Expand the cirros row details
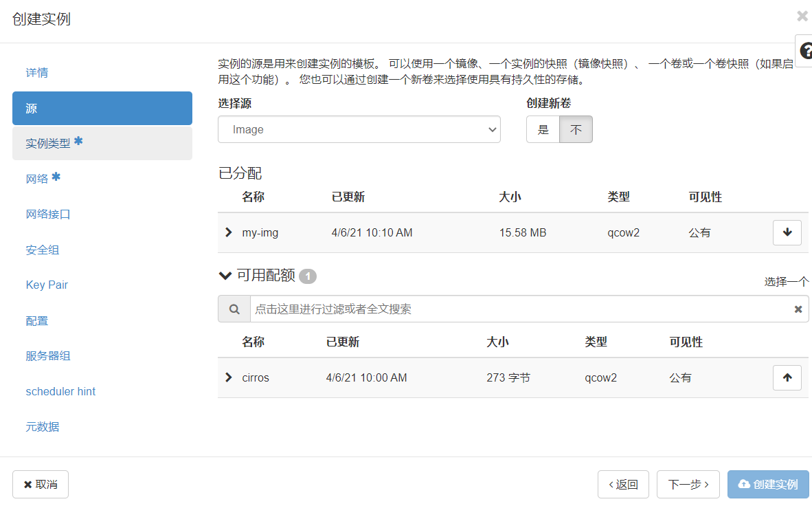Screen dimensions: 812x506 229,377
